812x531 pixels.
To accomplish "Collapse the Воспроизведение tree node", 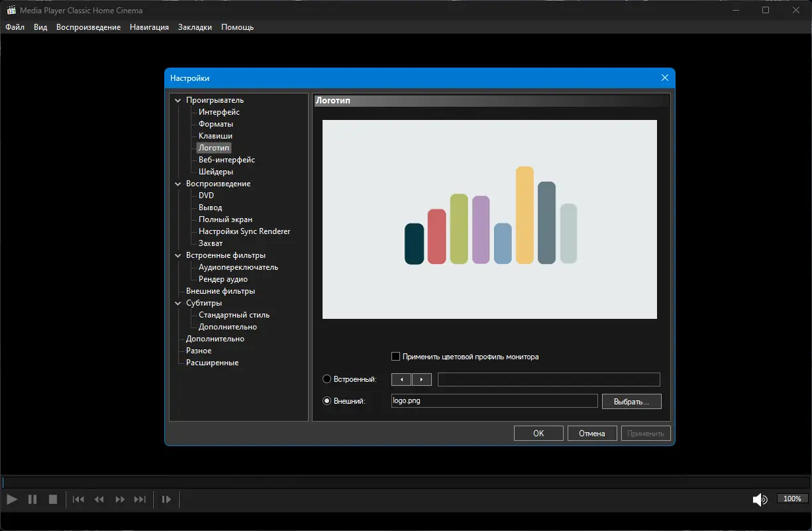I will (178, 184).
